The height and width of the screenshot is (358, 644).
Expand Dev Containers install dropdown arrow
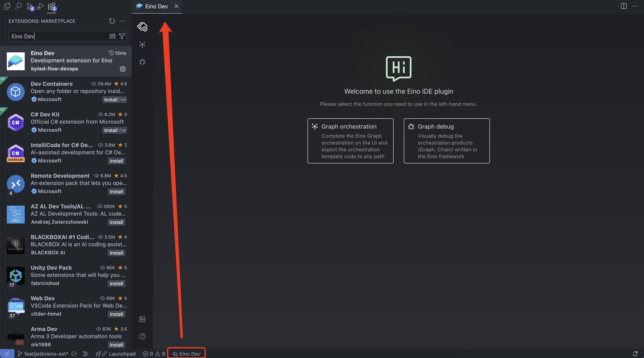tap(124, 100)
